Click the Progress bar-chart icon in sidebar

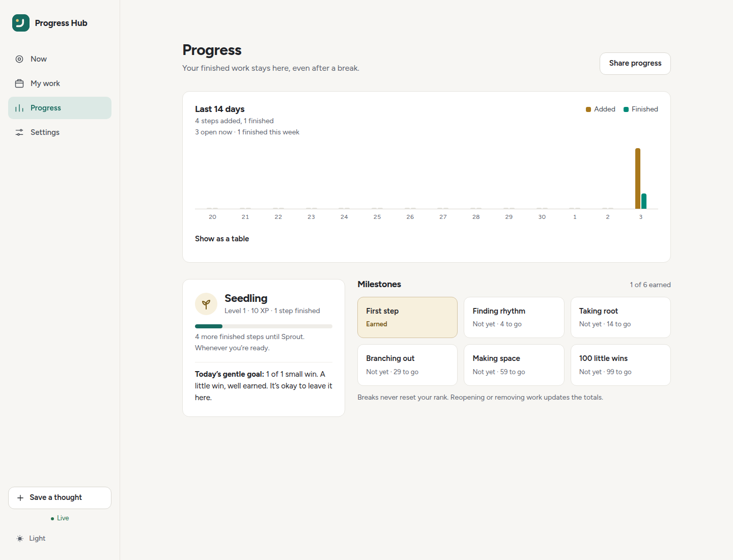tap(19, 108)
